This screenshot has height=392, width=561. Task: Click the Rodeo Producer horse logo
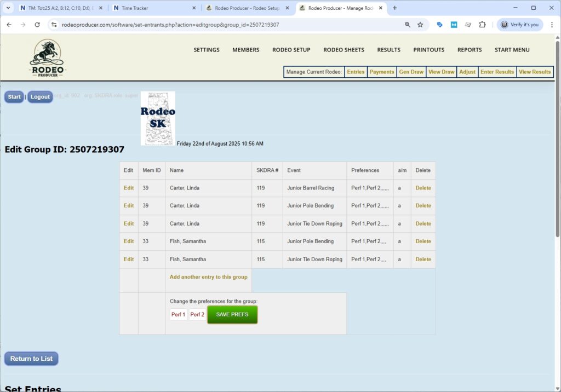[x=47, y=57]
